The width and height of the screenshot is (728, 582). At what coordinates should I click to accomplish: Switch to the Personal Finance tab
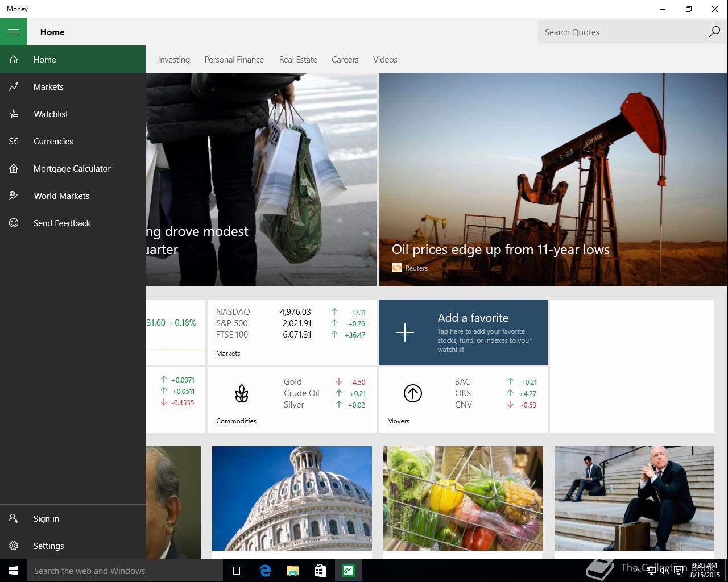tap(234, 59)
